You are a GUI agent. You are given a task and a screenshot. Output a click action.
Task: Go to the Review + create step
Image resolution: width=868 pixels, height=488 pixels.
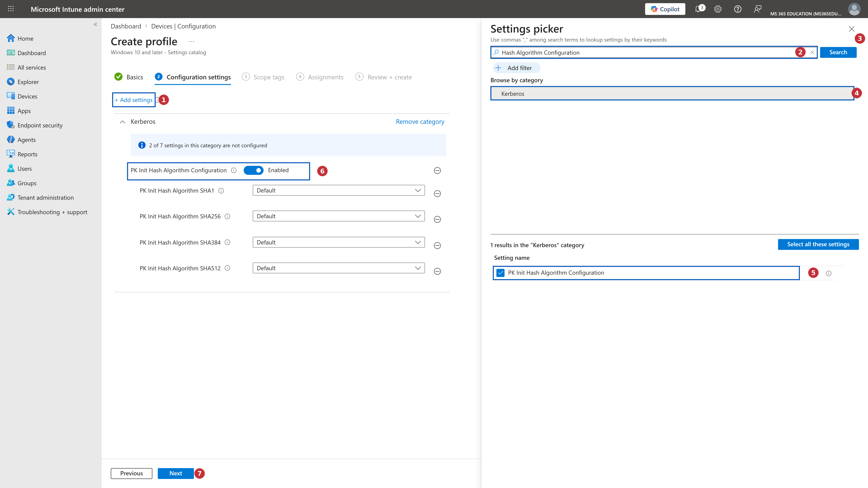click(384, 77)
